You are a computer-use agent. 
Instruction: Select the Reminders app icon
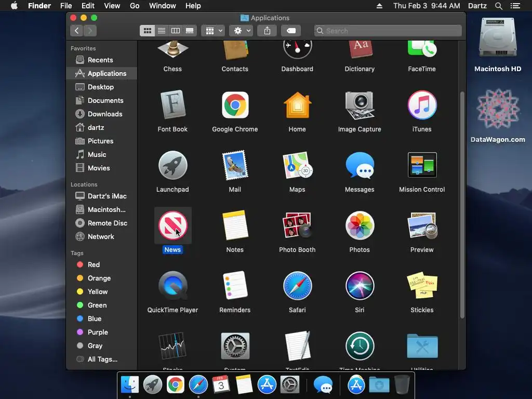[x=235, y=286]
